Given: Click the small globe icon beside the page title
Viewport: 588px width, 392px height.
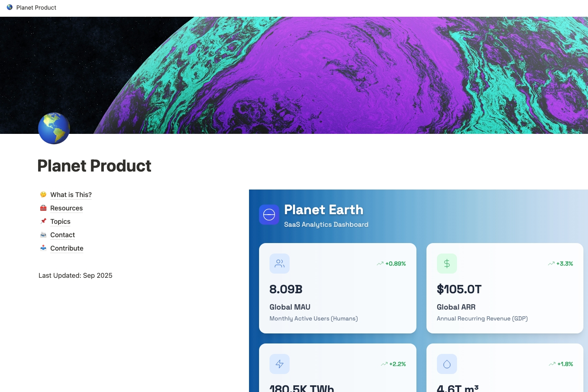Looking at the screenshot, I should point(10,7).
